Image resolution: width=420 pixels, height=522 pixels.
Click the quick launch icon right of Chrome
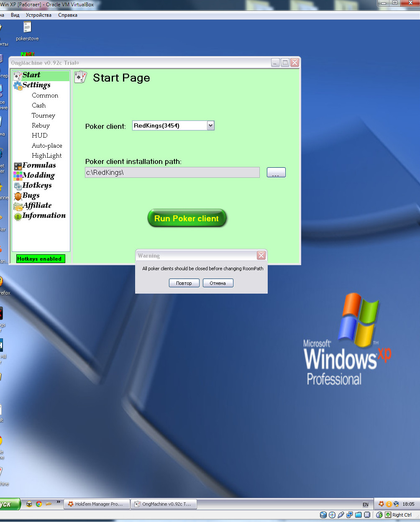[x=49, y=504]
